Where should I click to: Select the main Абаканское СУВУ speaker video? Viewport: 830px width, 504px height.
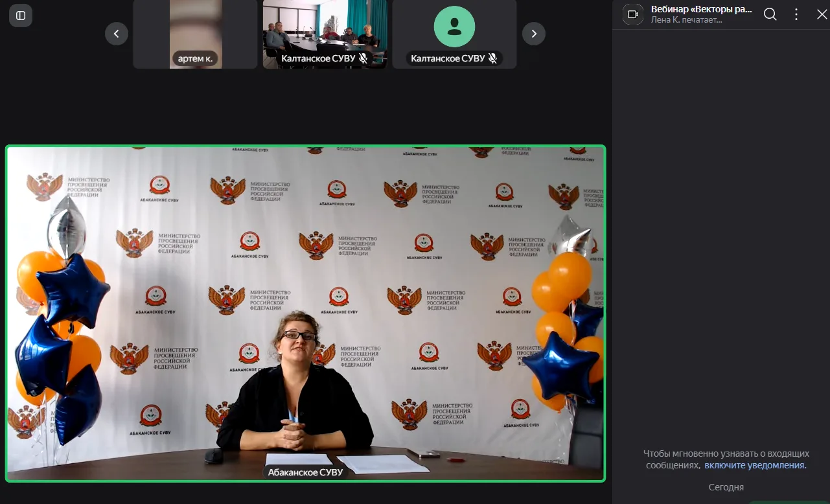[x=306, y=314]
